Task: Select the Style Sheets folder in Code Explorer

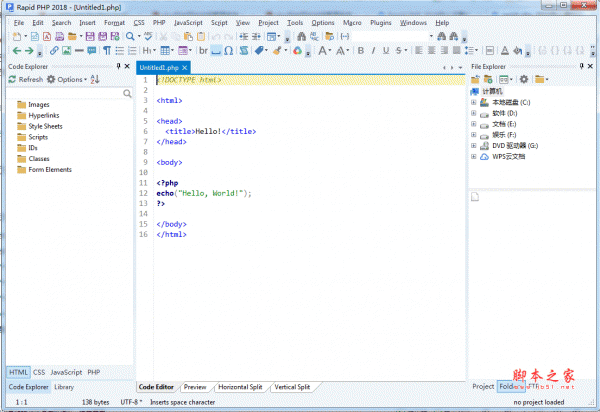Action: click(45, 126)
